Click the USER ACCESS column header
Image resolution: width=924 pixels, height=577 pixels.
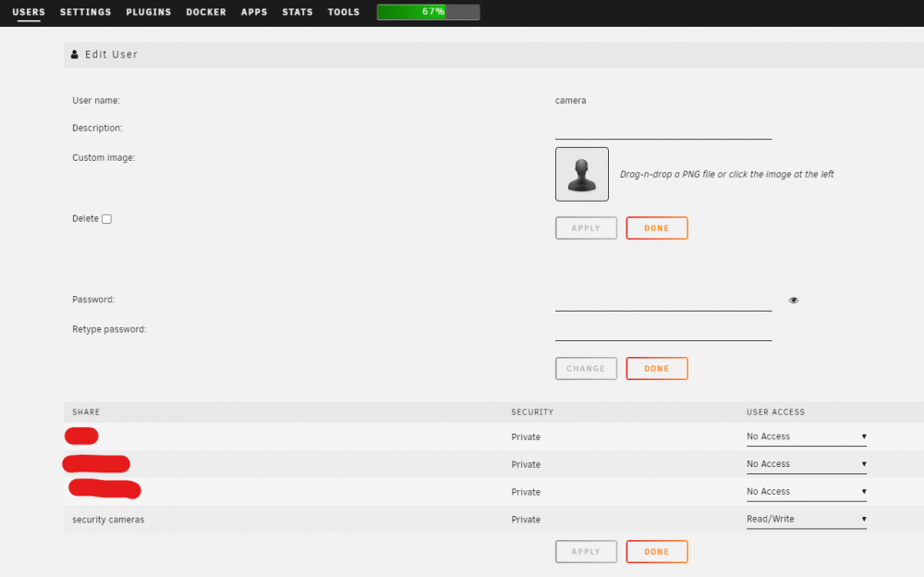(x=775, y=411)
